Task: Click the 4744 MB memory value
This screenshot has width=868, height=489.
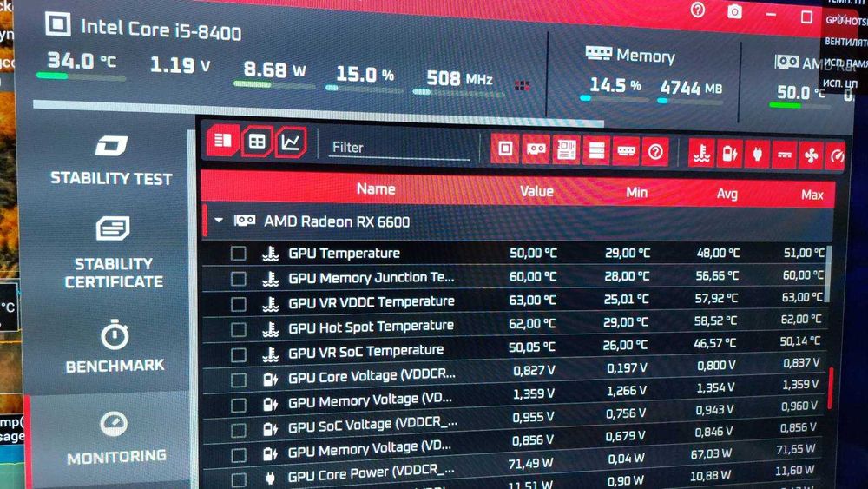Action: point(691,88)
